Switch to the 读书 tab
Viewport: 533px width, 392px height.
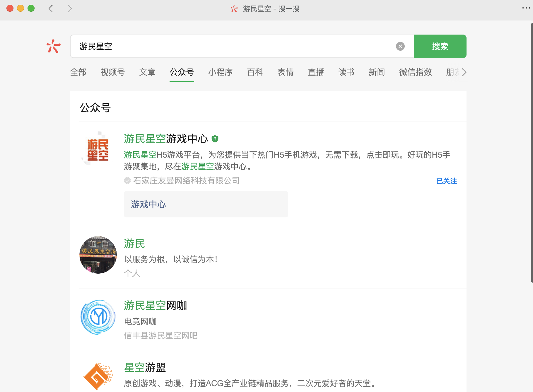tap(346, 72)
